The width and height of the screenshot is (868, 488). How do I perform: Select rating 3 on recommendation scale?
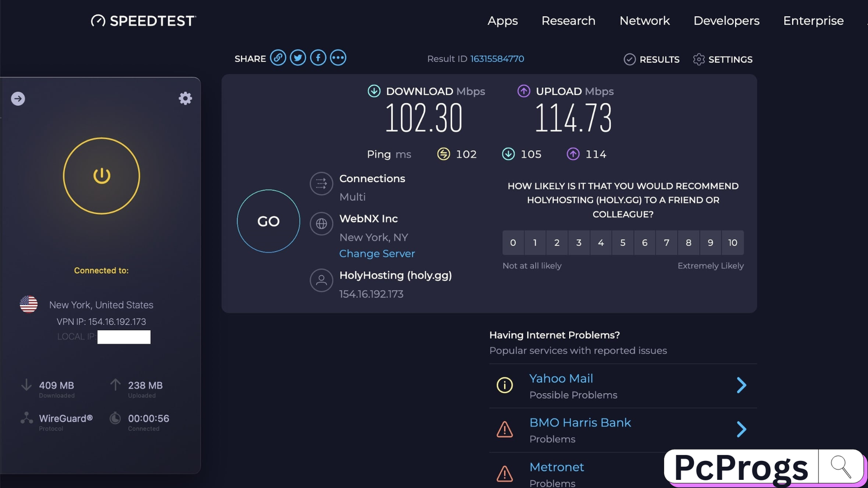[x=579, y=242]
